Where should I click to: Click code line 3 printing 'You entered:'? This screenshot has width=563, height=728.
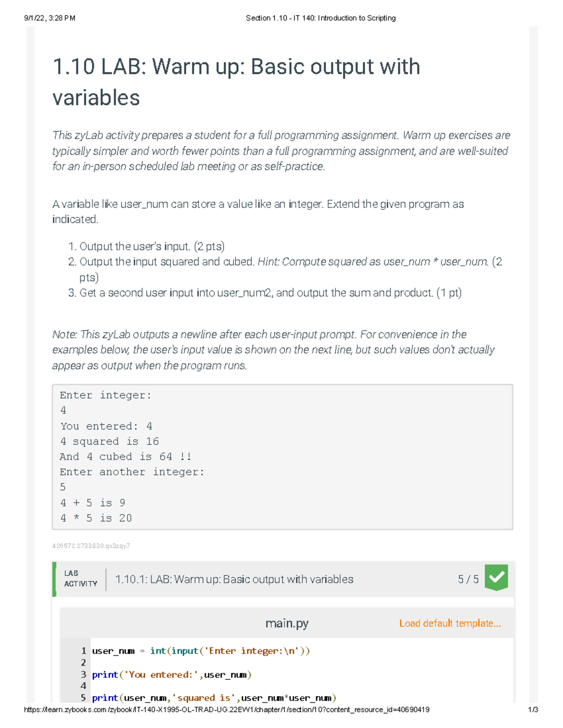pos(172,675)
